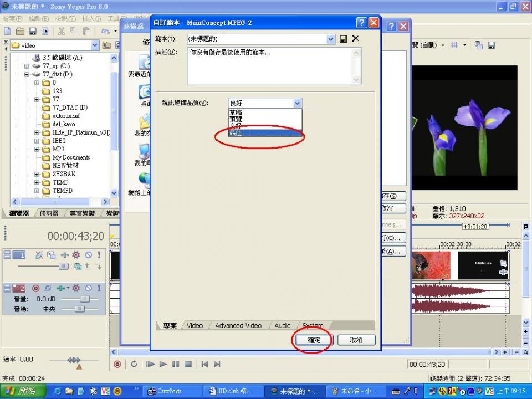Toggle solo on audio track 2
This screenshot has width=532, height=399.
pos(99,288)
